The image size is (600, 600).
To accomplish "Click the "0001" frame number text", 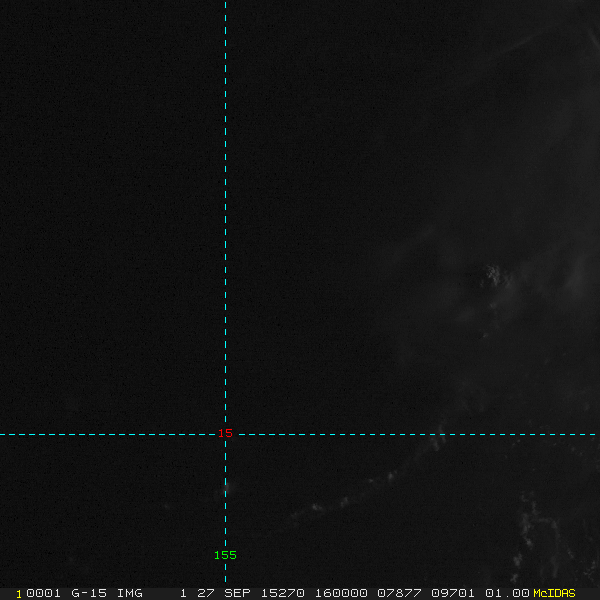I will pos(43,593).
